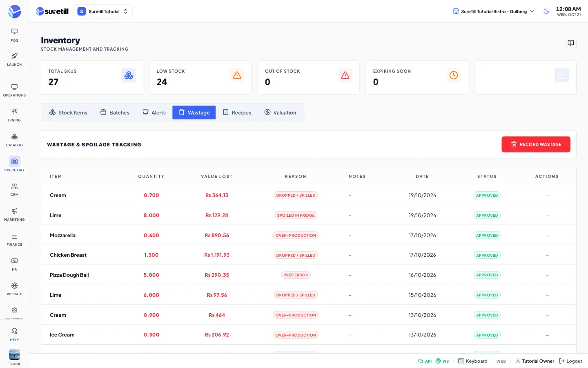Image resolution: width=588 pixels, height=368 pixels.
Task: Click the Logout link
Action: pyautogui.click(x=570, y=361)
